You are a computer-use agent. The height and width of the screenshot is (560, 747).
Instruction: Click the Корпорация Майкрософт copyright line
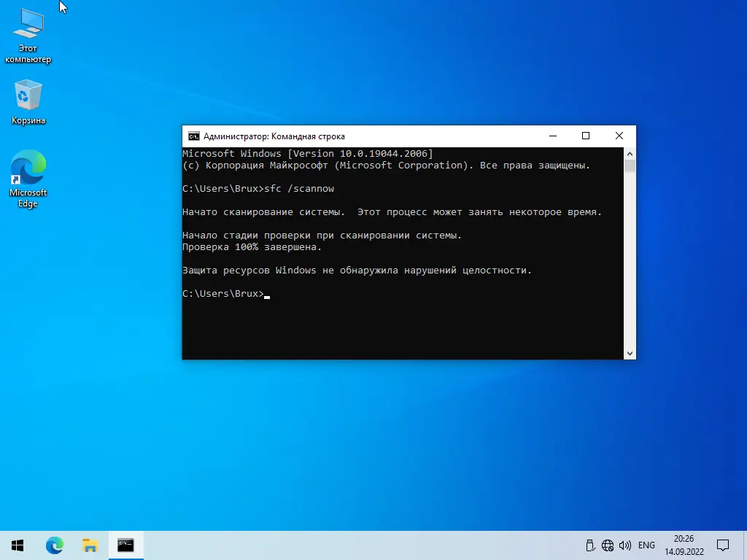point(387,166)
